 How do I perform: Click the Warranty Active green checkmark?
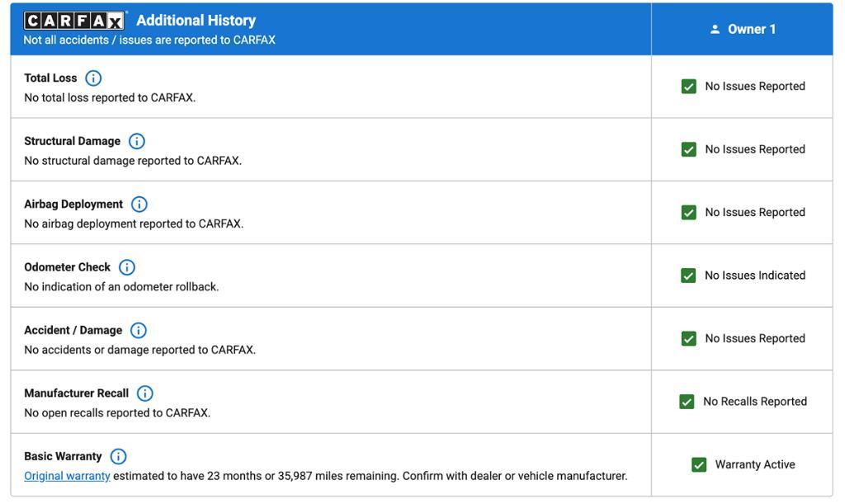coord(699,464)
